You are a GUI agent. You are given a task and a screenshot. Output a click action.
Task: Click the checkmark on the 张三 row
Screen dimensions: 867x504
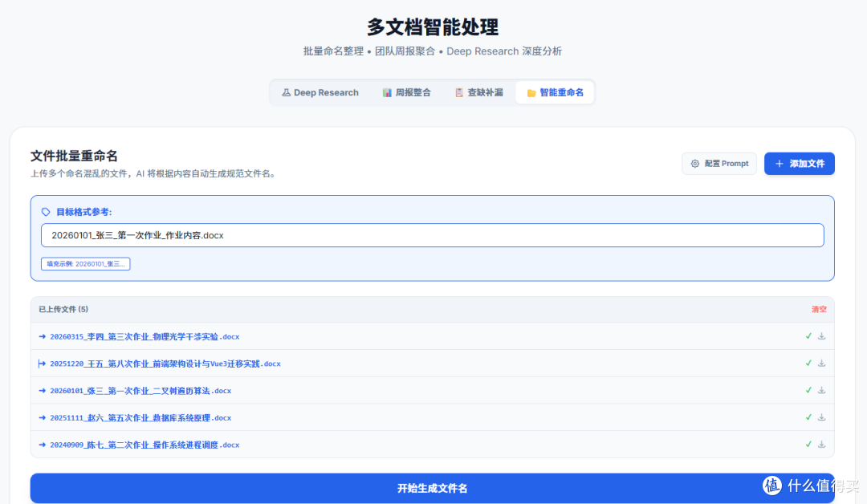click(808, 390)
